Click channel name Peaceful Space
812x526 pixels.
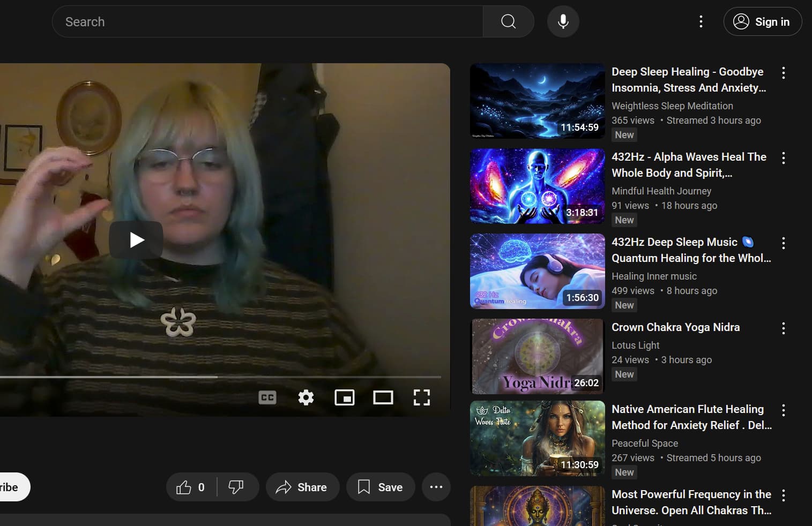tap(645, 444)
